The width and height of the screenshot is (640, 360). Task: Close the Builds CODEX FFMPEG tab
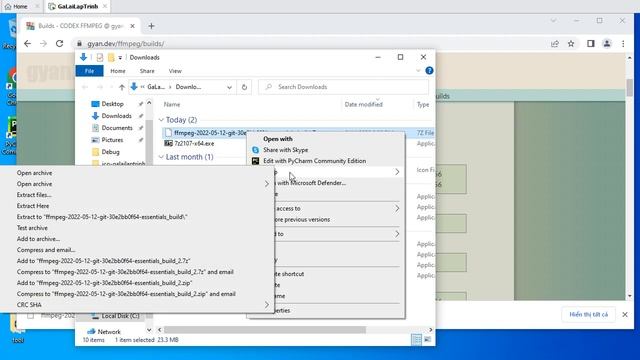pyautogui.click(x=132, y=26)
